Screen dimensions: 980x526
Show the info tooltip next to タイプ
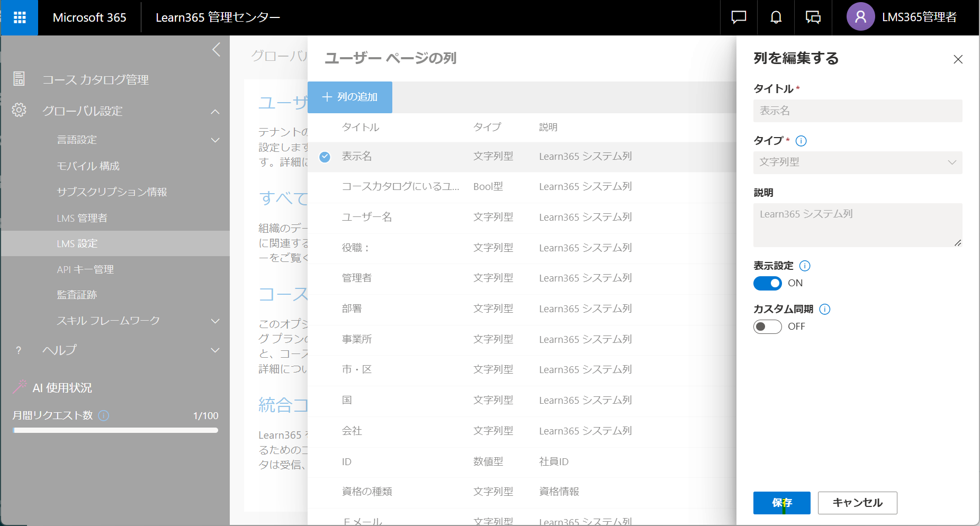pyautogui.click(x=801, y=141)
